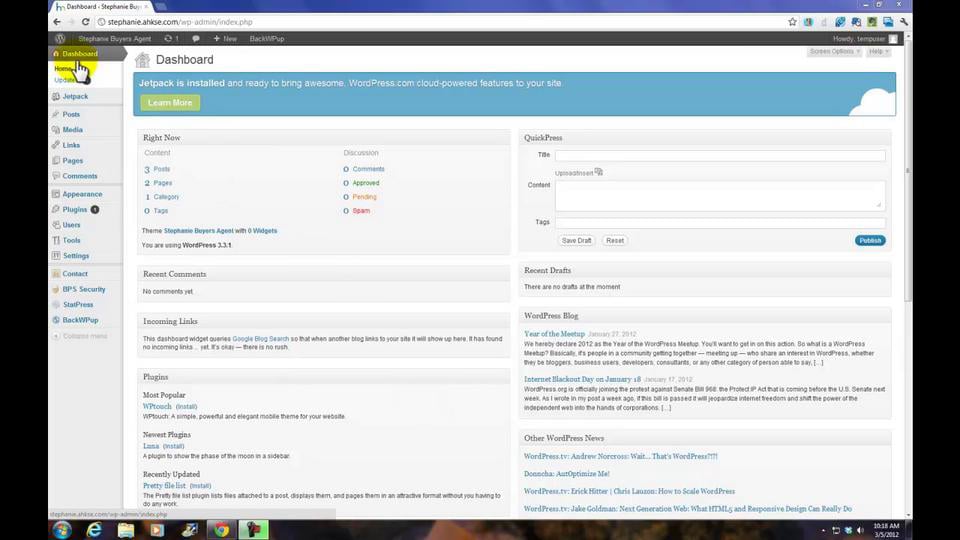Open the Spam comments link

click(x=361, y=211)
